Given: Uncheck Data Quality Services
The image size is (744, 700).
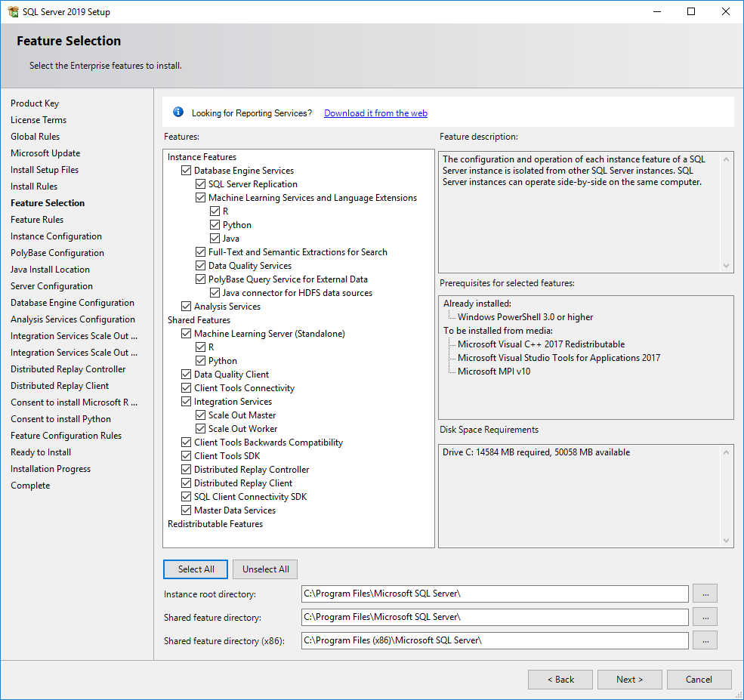Looking at the screenshot, I should point(200,266).
